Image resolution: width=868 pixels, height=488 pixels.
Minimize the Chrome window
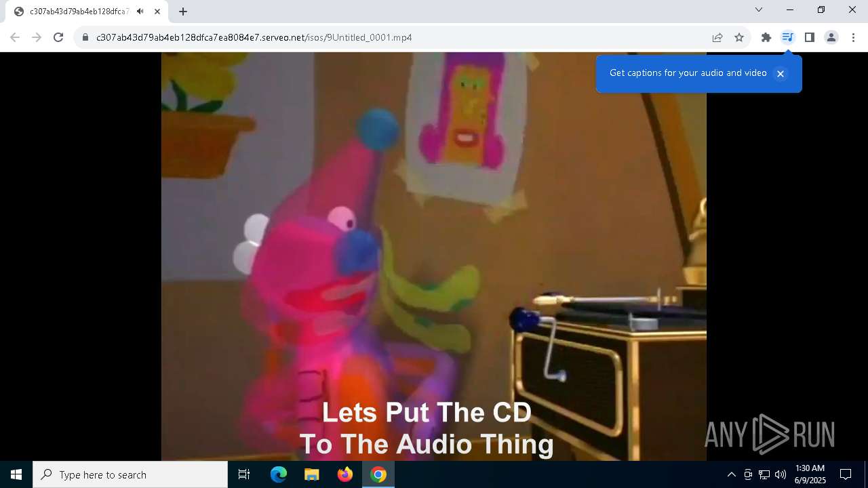(x=790, y=9)
